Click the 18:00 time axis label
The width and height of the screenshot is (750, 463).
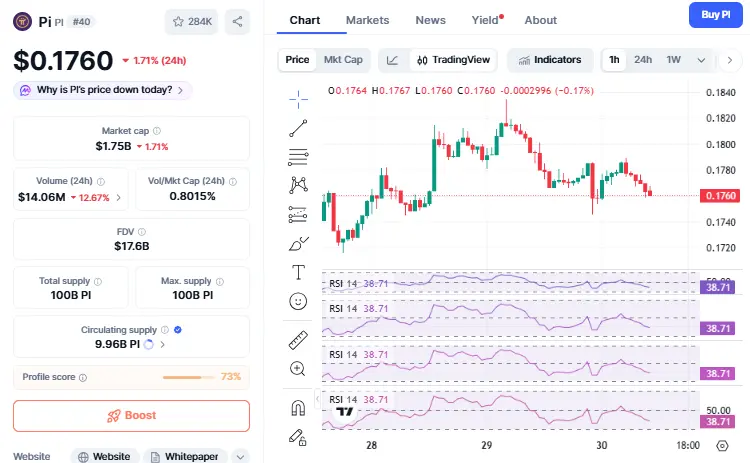pyautogui.click(x=688, y=445)
